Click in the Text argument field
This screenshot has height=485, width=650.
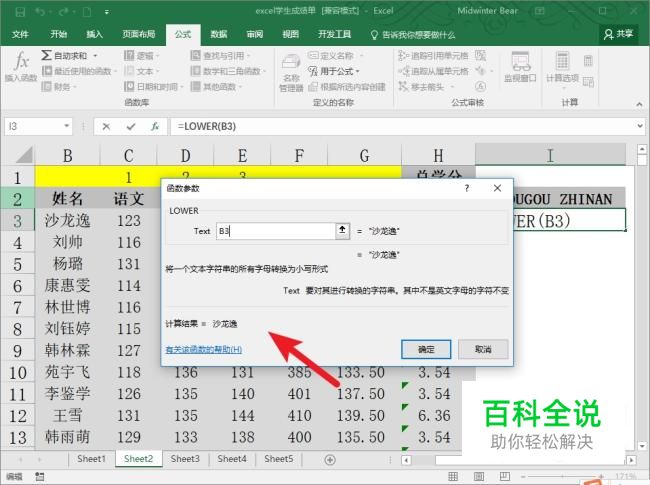276,231
